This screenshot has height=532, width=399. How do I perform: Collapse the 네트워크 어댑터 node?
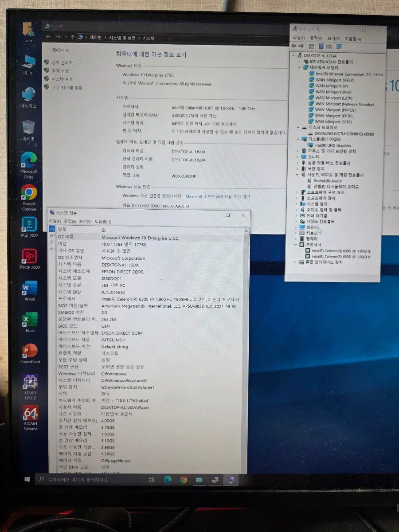tap(300, 67)
